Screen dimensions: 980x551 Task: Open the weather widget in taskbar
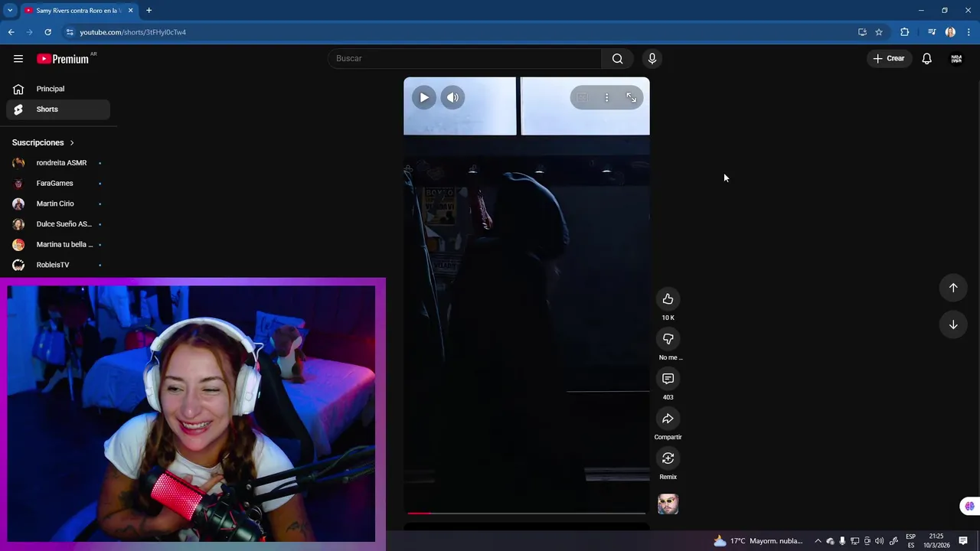758,541
